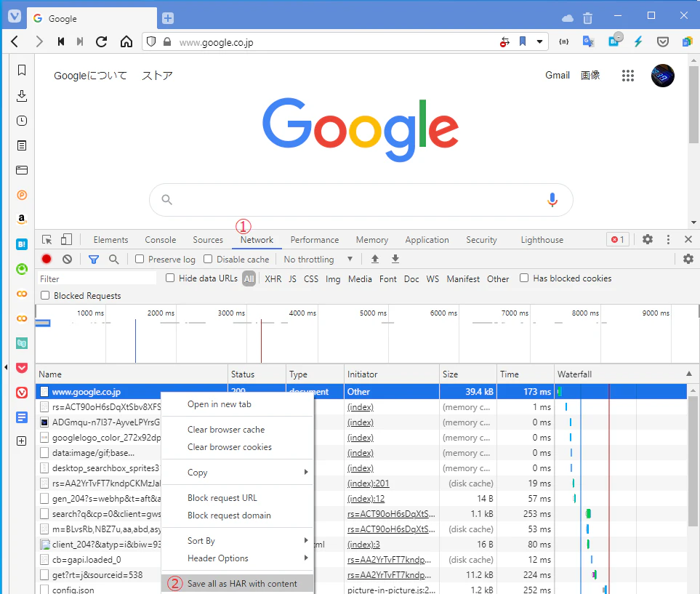
Task: Check the Hide data URLs option
Action: pyautogui.click(x=170, y=278)
